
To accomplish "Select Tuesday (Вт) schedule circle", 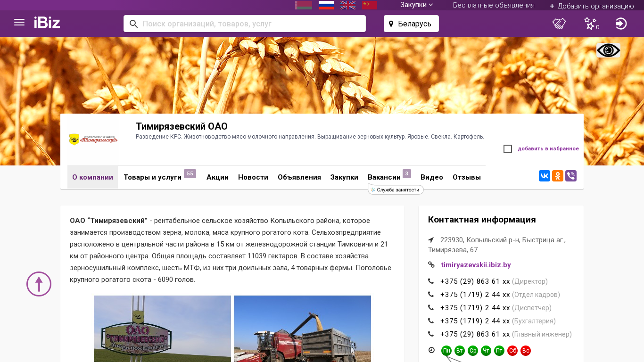I will 460,351.
